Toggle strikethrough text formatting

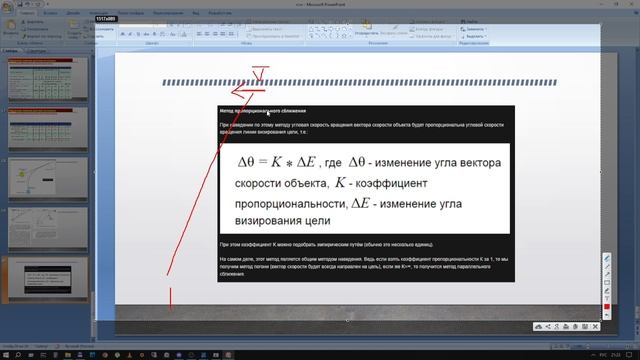146,34
